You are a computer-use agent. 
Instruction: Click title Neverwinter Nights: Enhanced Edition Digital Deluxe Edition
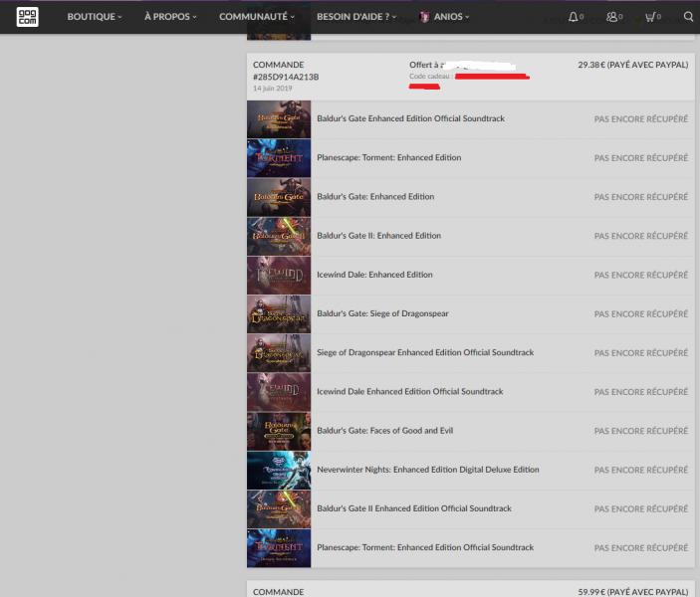click(428, 470)
